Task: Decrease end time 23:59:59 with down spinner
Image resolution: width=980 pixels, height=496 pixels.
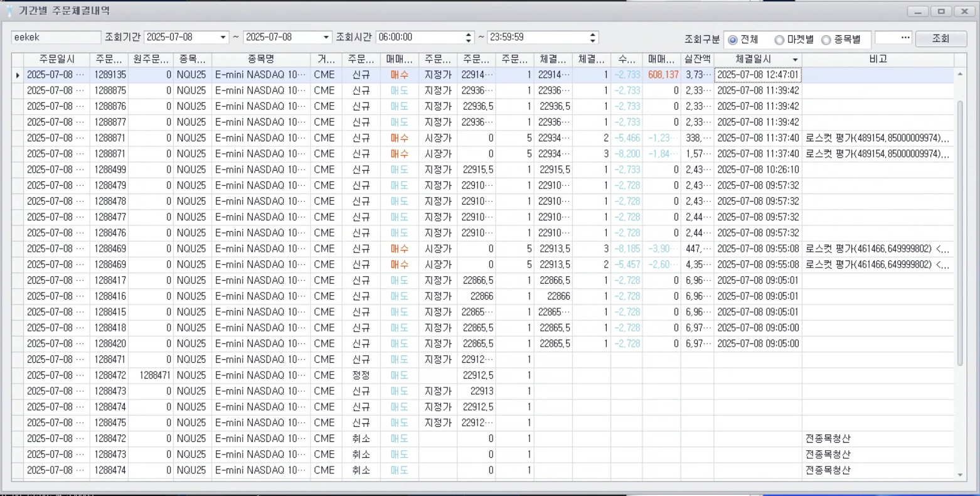Action: click(593, 41)
